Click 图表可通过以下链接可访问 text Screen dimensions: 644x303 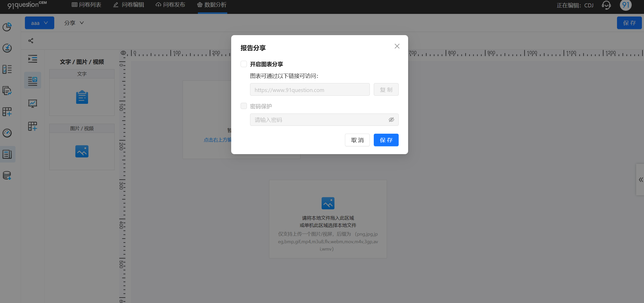click(x=284, y=76)
